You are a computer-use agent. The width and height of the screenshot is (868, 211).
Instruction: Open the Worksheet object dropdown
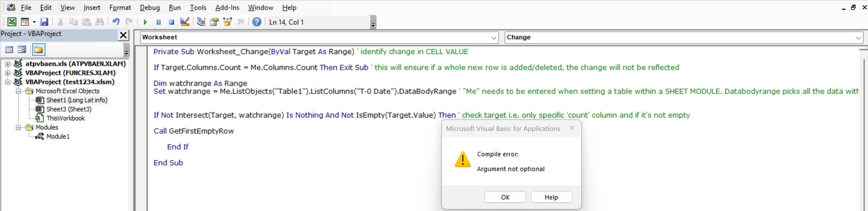tap(494, 38)
